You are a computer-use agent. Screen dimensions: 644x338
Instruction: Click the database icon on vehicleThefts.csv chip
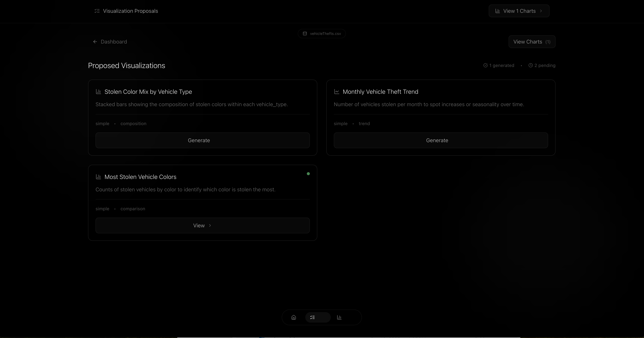305,34
